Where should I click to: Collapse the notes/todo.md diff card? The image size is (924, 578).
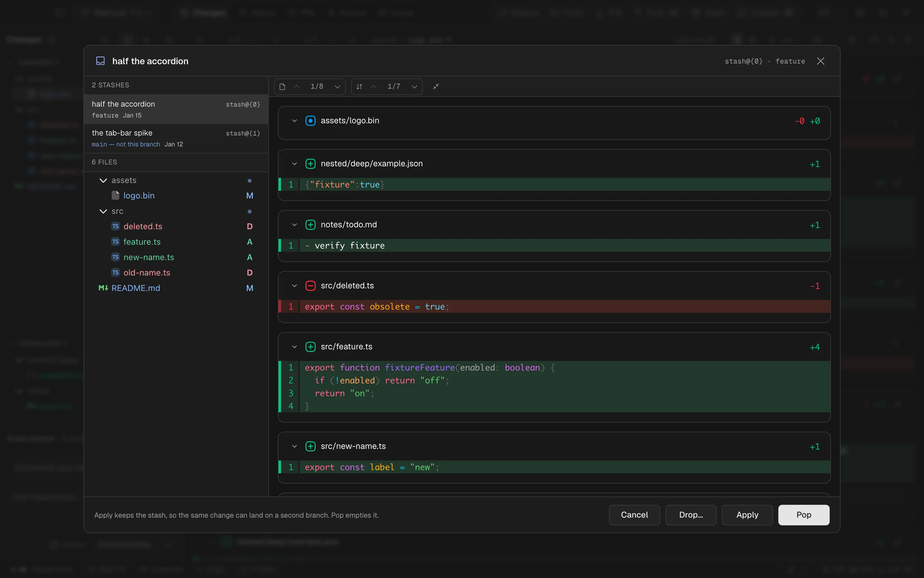[295, 225]
